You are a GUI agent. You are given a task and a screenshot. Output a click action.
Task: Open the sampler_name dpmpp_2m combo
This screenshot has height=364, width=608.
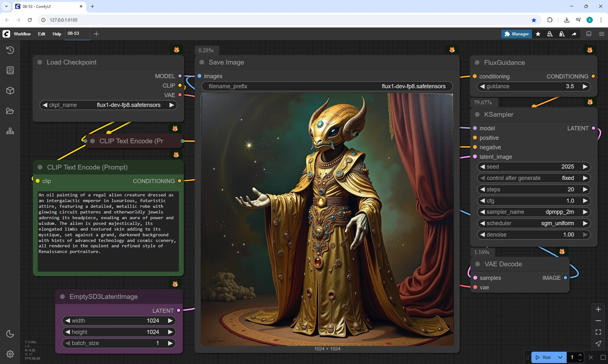(x=534, y=212)
